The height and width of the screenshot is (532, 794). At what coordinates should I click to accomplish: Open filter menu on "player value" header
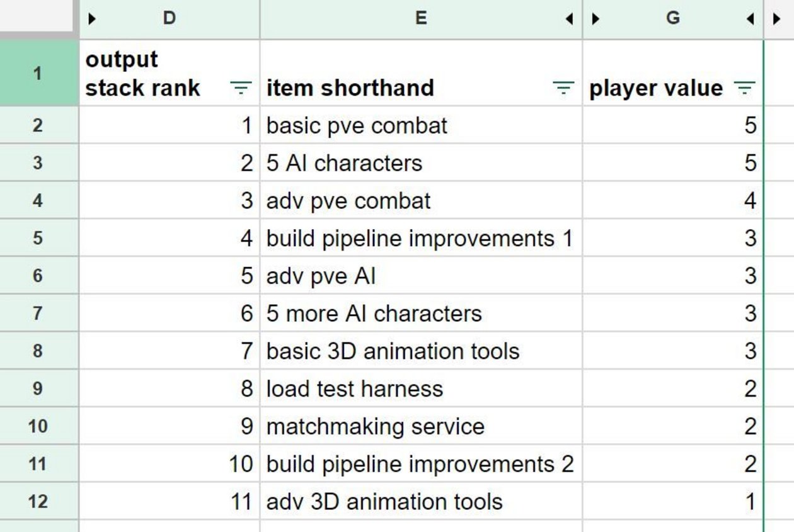(x=745, y=88)
